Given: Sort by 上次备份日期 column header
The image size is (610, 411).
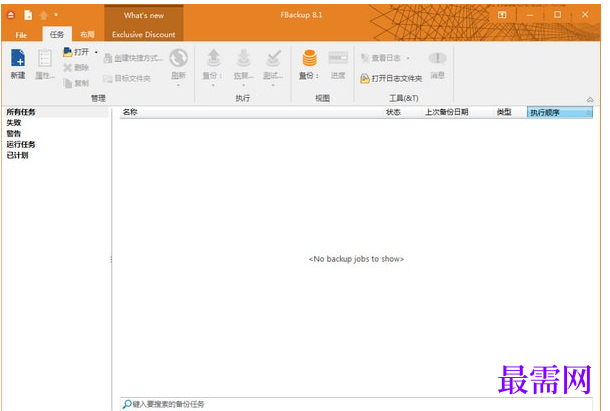Looking at the screenshot, I should (447, 112).
